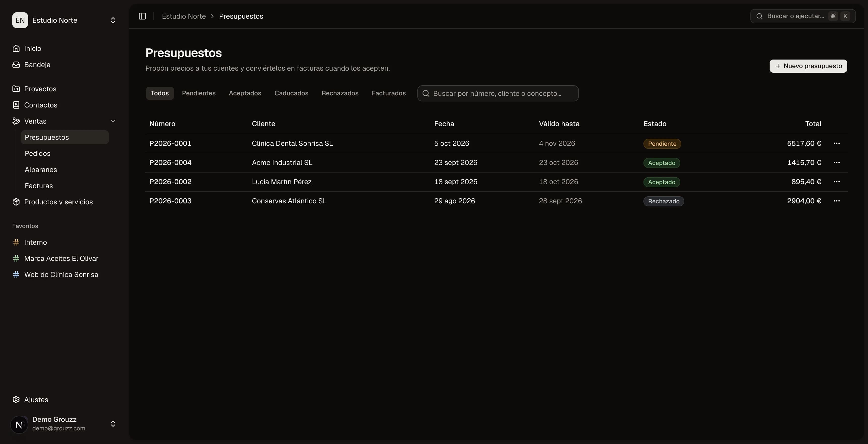Open Facturas in the sidebar

coord(65,186)
